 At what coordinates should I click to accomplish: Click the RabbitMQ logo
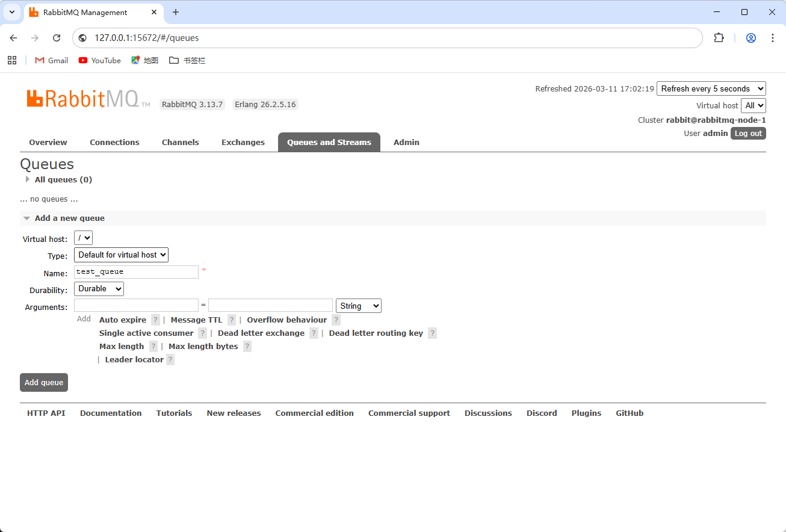pyautogui.click(x=88, y=99)
